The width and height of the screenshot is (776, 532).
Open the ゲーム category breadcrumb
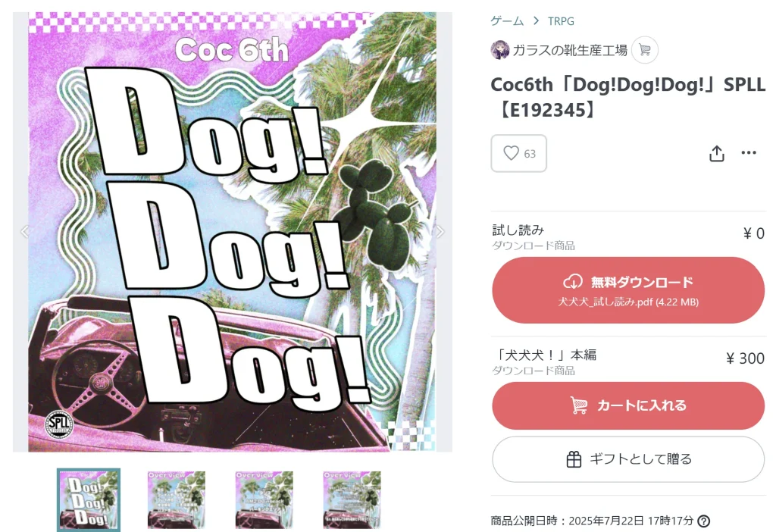click(x=507, y=20)
